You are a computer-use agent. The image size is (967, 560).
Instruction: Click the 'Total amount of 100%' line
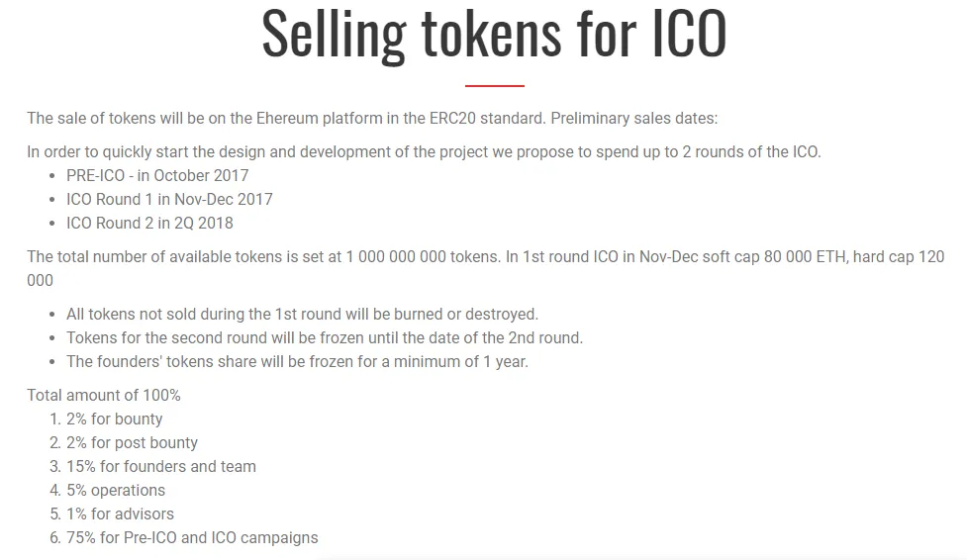[104, 396]
